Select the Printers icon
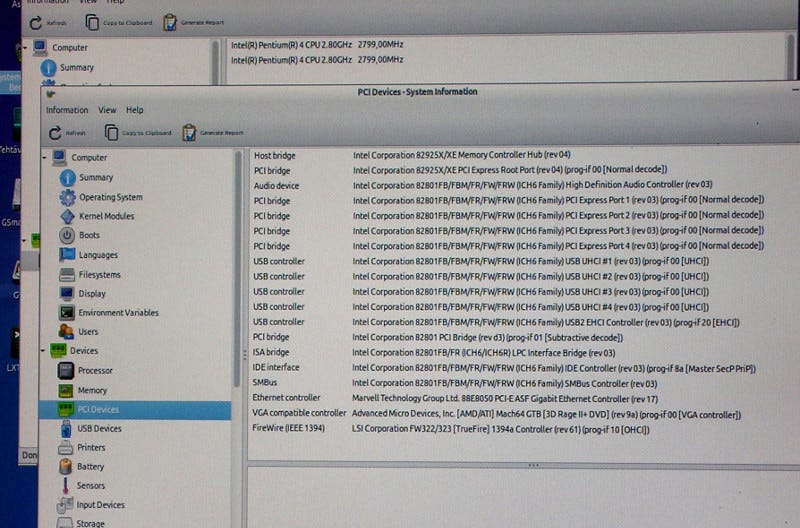The width and height of the screenshot is (800, 528). pyautogui.click(x=65, y=447)
